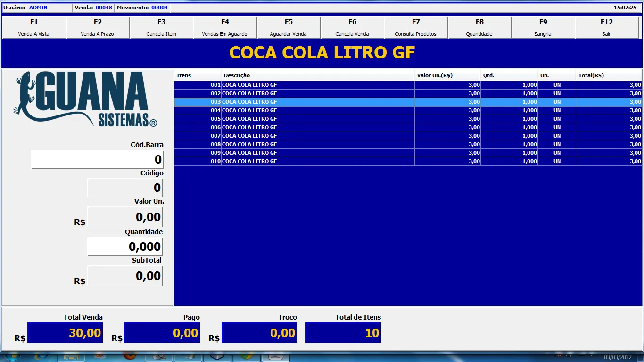Select F5 Aguardar Venda
The width and height of the screenshot is (644, 362).
point(289,28)
